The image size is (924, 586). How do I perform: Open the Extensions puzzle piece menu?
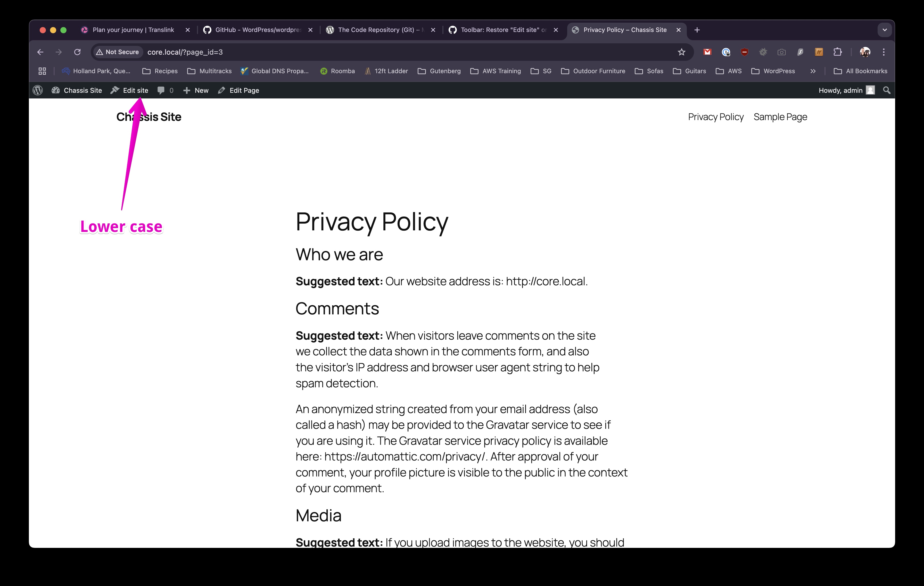pyautogui.click(x=838, y=52)
